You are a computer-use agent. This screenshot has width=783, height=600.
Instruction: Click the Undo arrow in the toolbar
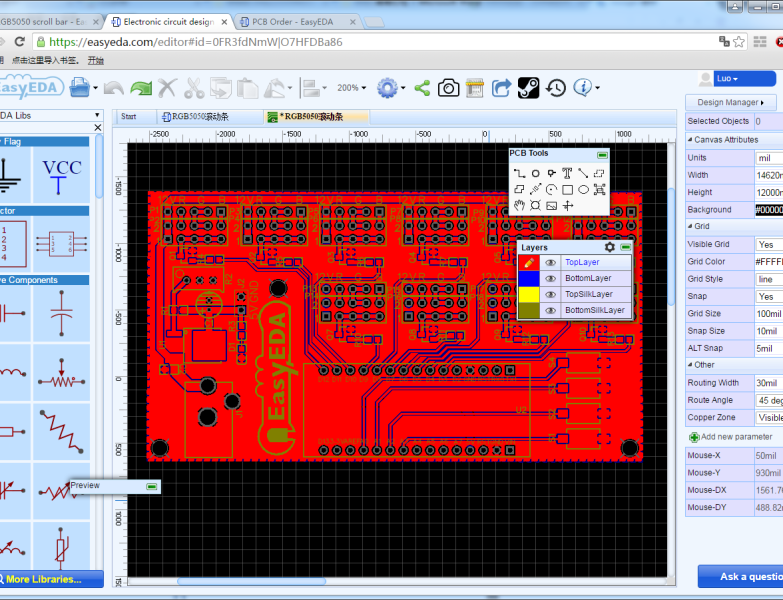pyautogui.click(x=114, y=88)
